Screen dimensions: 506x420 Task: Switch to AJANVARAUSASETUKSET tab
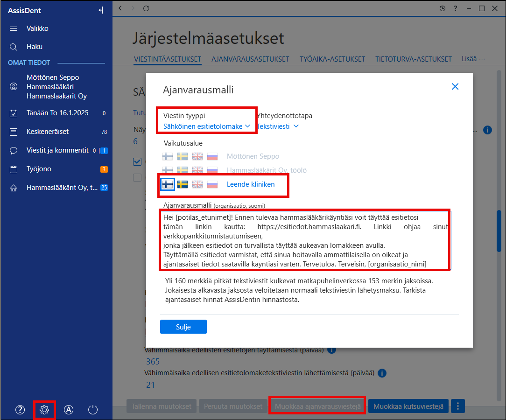(x=250, y=59)
